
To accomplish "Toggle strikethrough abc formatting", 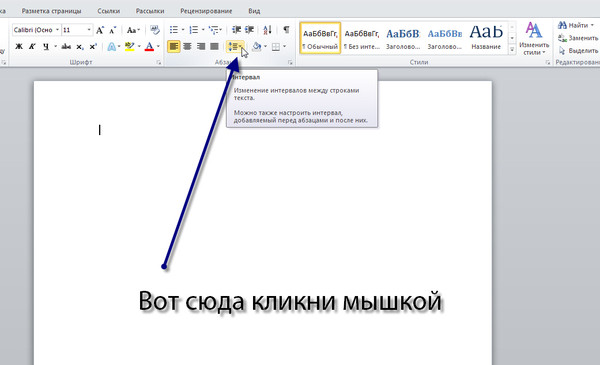I will (66, 47).
